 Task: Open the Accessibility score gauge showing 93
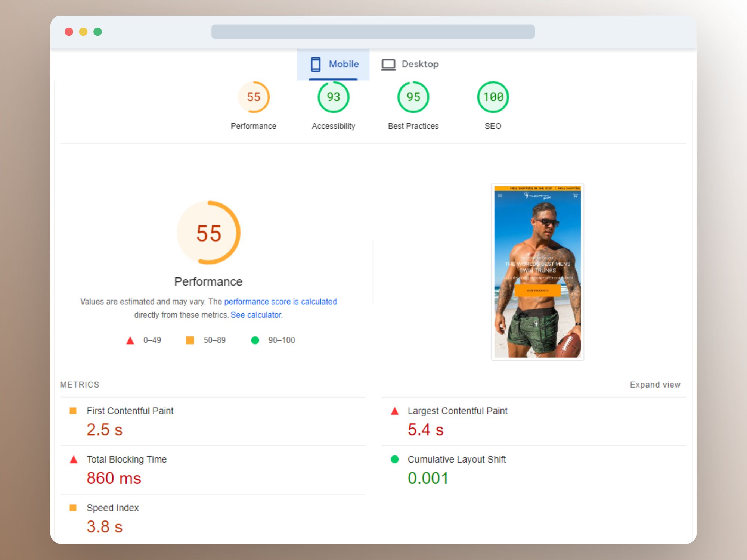tap(334, 97)
